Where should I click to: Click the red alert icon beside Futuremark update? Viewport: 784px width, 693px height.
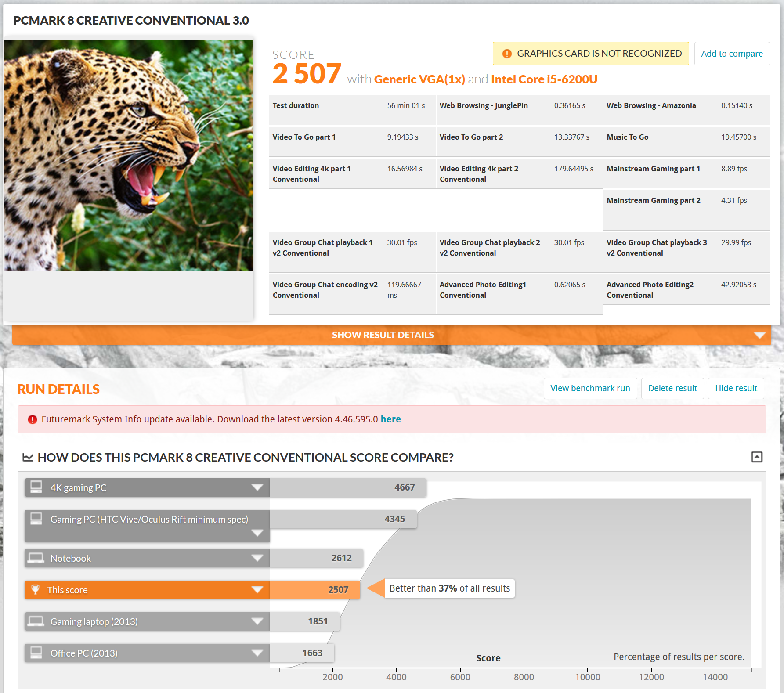tap(32, 419)
